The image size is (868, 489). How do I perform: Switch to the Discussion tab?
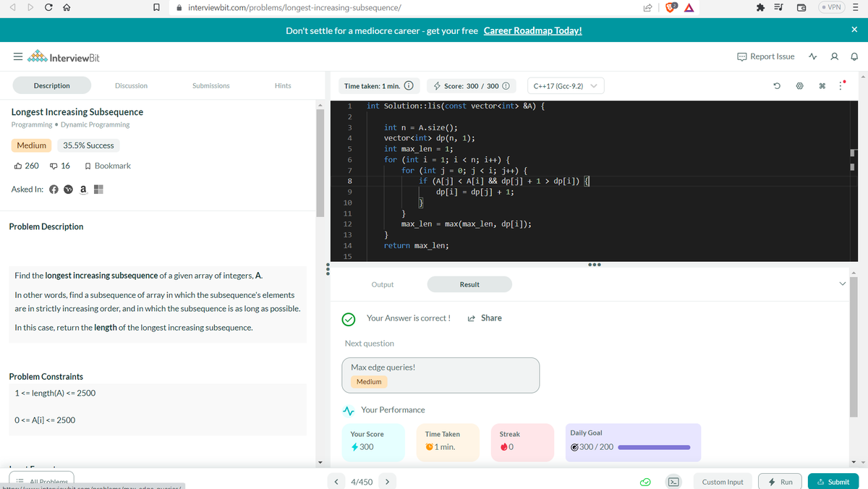131,85
